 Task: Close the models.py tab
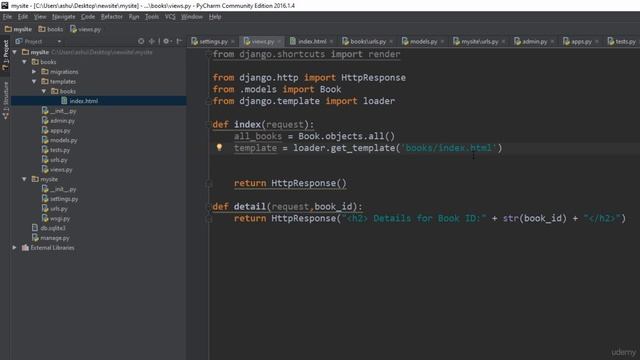tap(442, 41)
